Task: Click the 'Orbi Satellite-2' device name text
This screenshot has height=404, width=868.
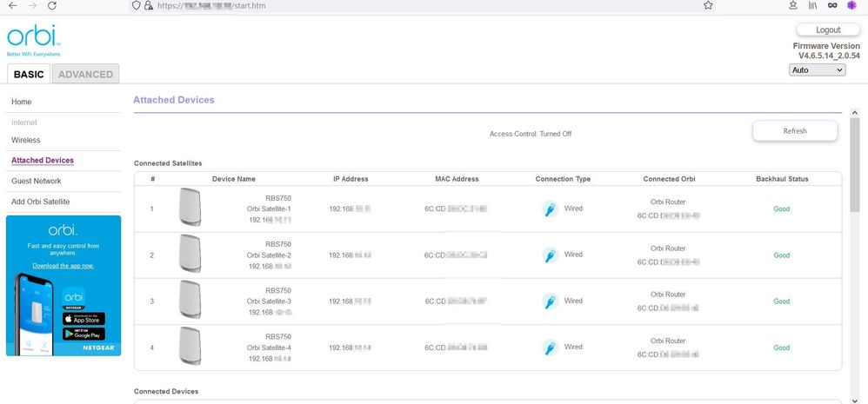Action: [x=269, y=255]
